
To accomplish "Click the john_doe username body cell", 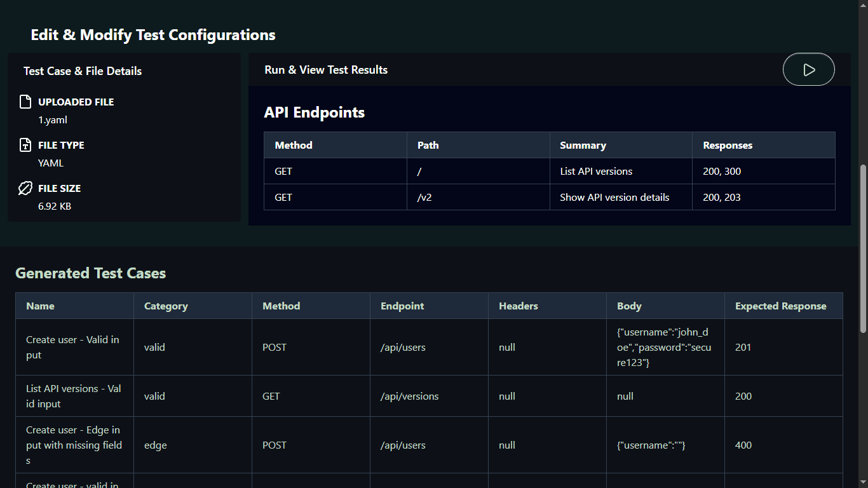I will click(666, 347).
